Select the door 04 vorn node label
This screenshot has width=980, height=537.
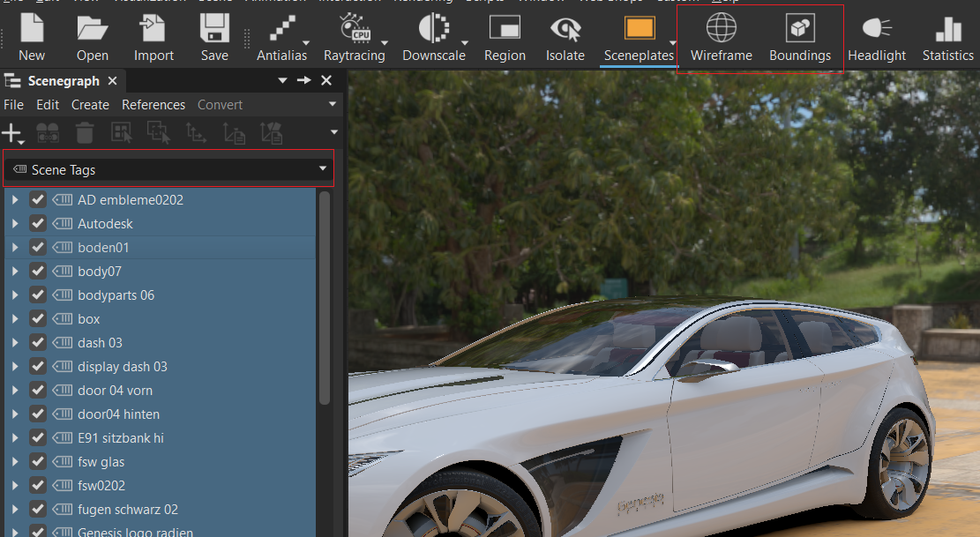[x=116, y=390]
